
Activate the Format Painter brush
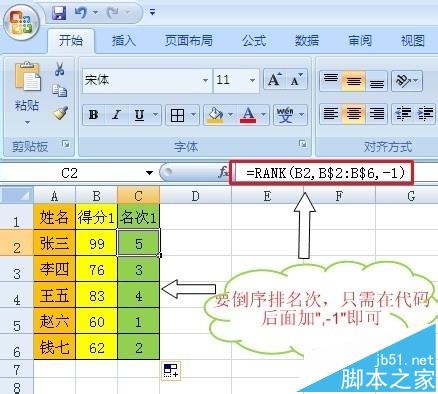pos(60,113)
